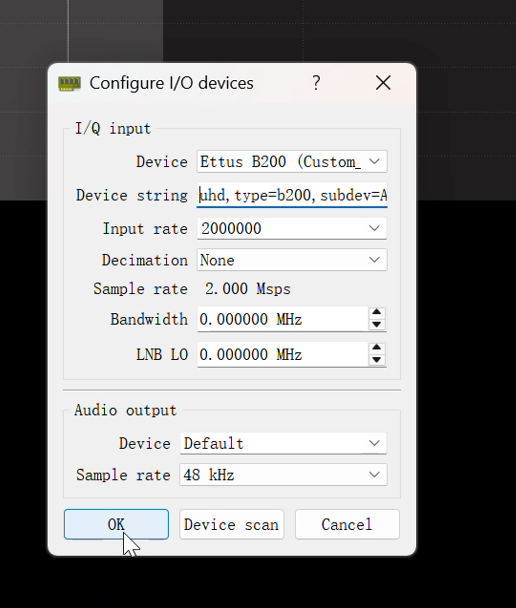Open the Audio output Device dropdown

283,443
